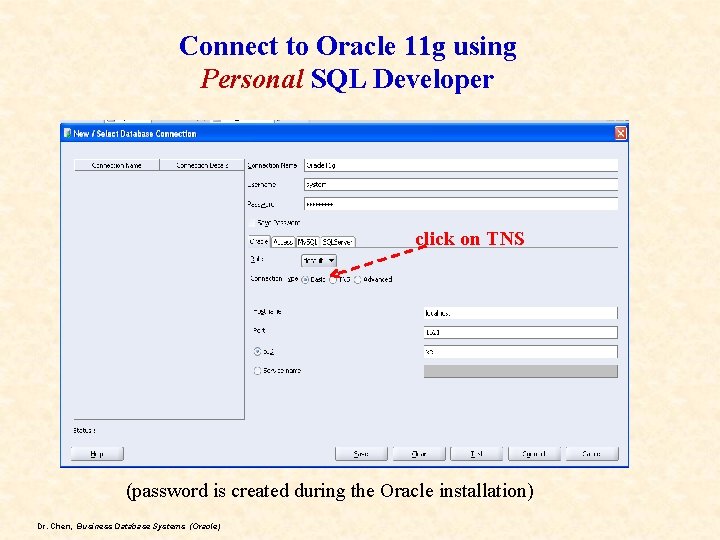
Task: Click the Cancel button
Action: pos(592,454)
